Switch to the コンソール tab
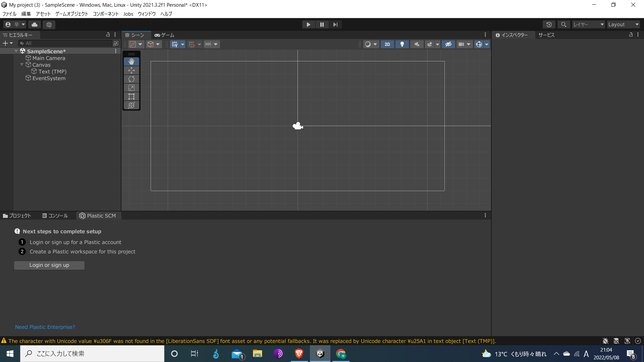 pos(55,216)
